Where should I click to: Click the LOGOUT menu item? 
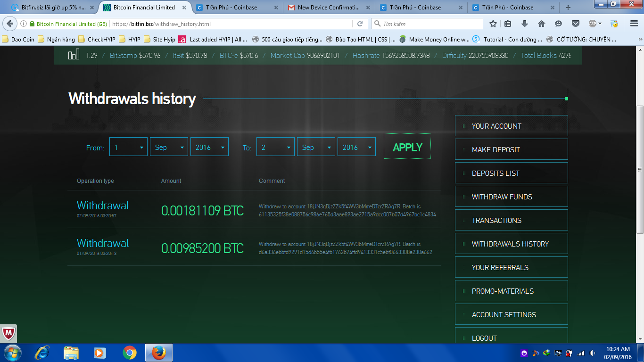point(512,336)
